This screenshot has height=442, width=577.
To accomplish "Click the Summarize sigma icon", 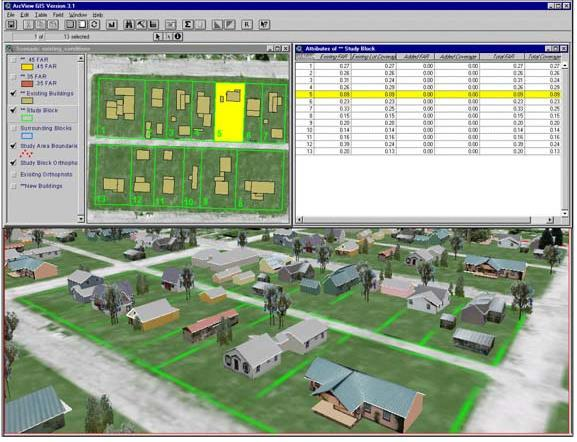I will point(187,25).
